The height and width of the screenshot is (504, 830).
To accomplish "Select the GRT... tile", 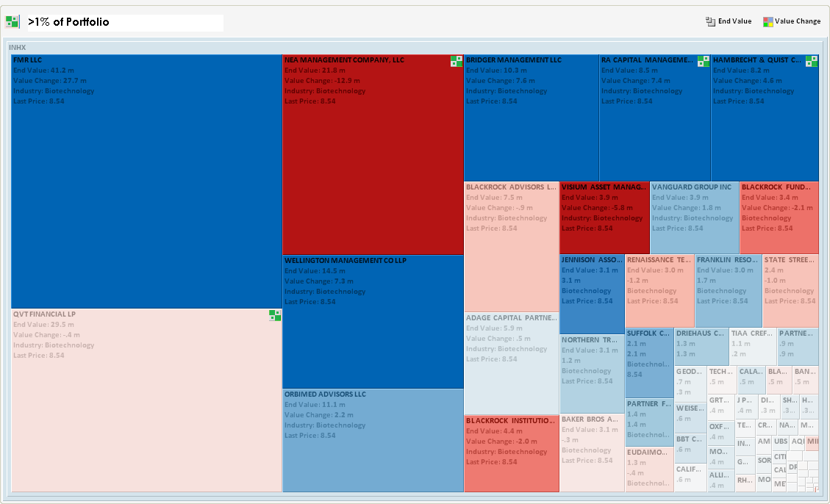I will 721,408.
